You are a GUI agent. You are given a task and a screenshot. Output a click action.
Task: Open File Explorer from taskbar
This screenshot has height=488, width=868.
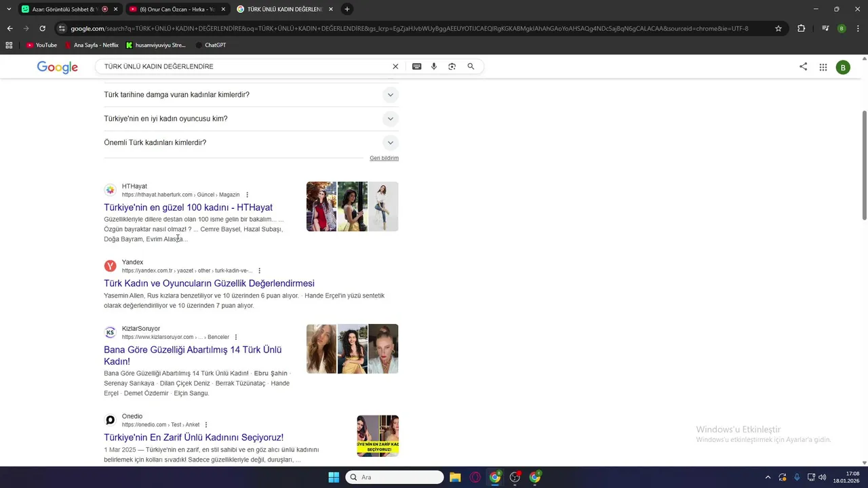(x=455, y=477)
